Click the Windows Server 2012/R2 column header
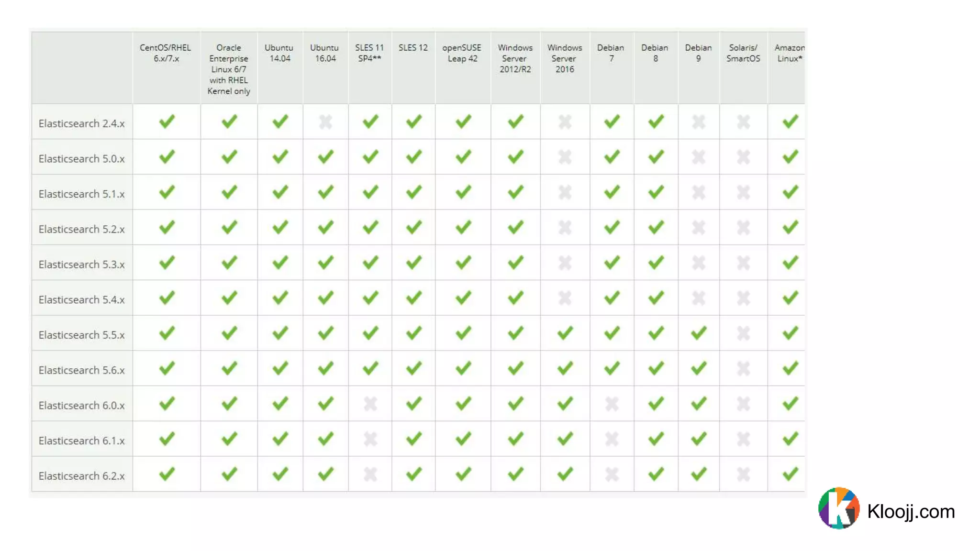980x551 pixels. [515, 58]
